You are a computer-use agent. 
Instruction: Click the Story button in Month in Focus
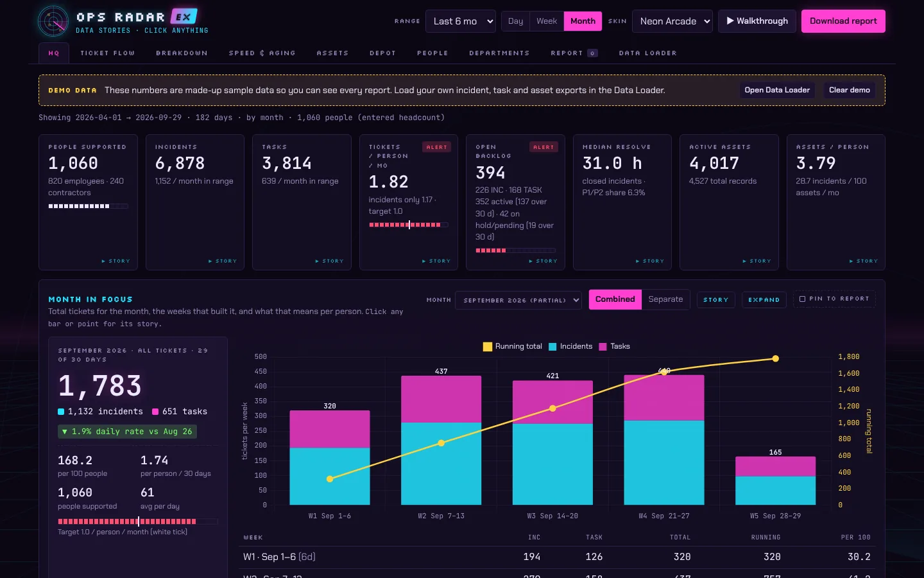coord(716,300)
